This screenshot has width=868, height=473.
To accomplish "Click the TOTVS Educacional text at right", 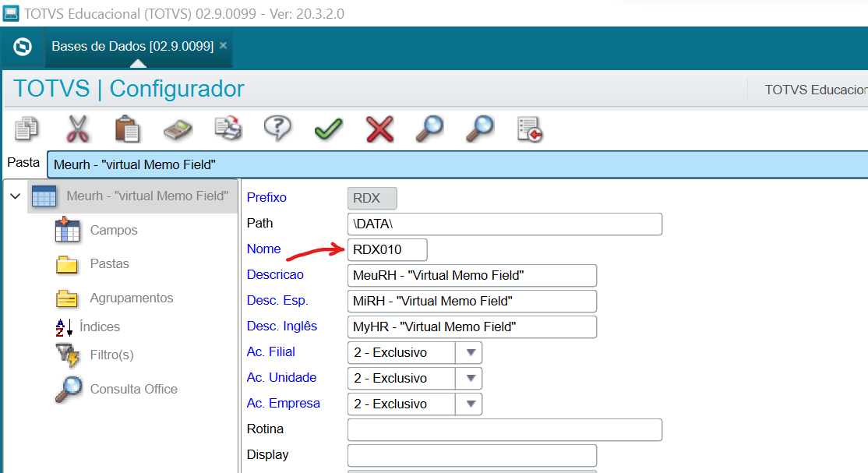I will point(816,90).
